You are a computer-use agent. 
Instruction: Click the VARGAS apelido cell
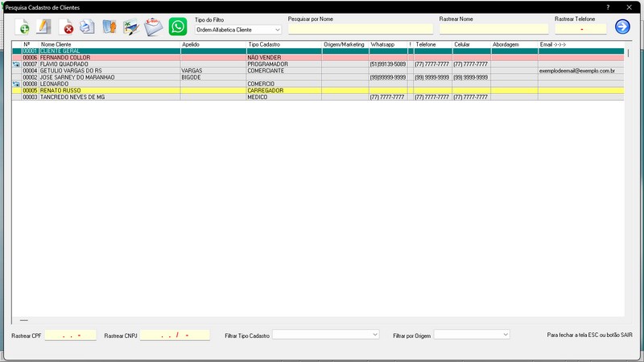(213, 71)
